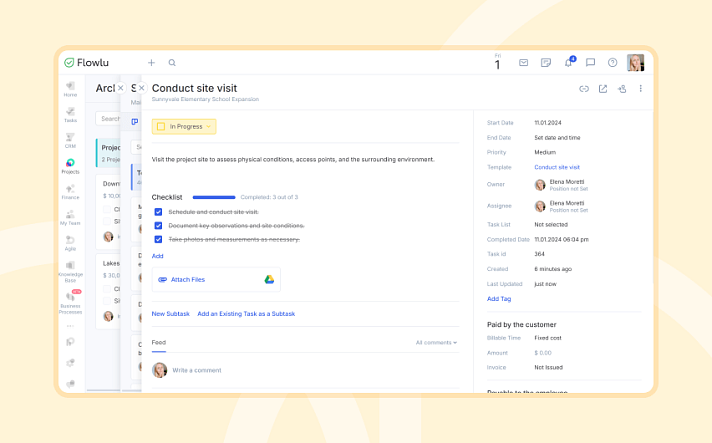712x443 pixels.
Task: Open the notes icon in top bar
Action: point(546,63)
